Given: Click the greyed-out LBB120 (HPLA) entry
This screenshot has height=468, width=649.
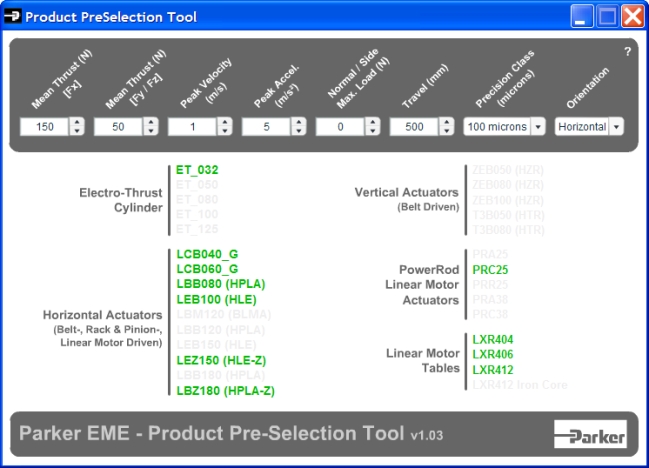Looking at the screenshot, I should (221, 330).
